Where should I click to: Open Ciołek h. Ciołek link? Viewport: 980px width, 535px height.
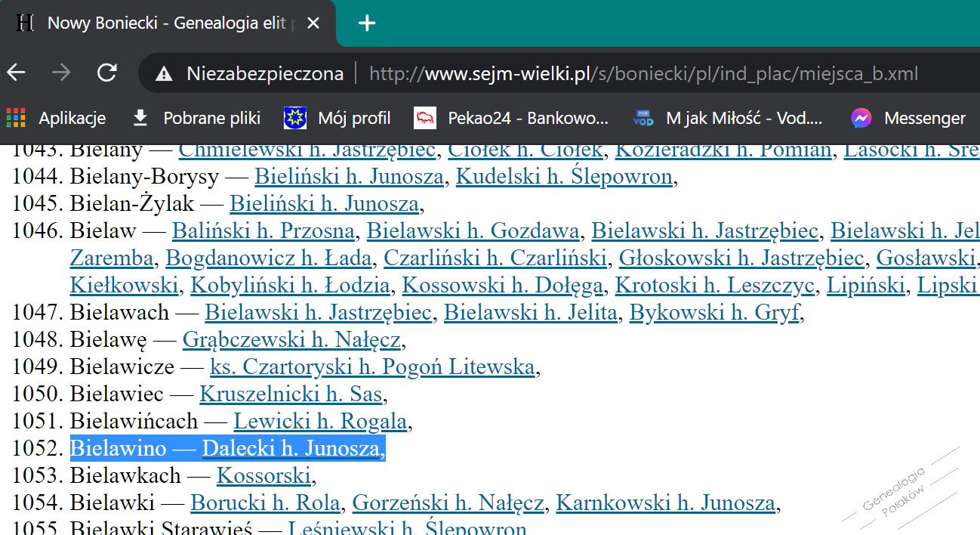coord(525,150)
